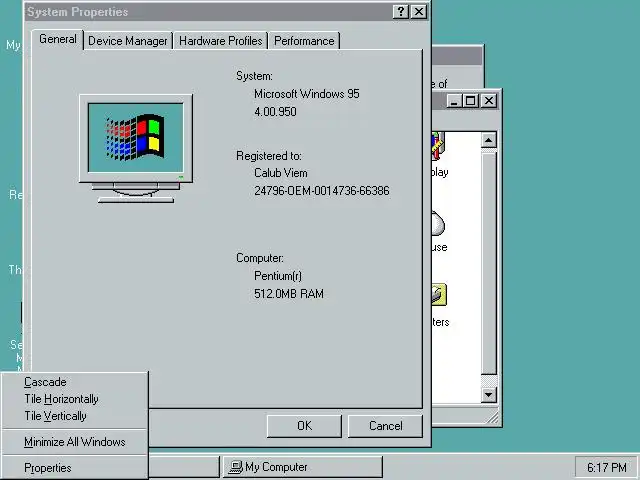The height and width of the screenshot is (480, 640).
Task: Choose Cascade from the taskbar menu
Action: click(74, 382)
